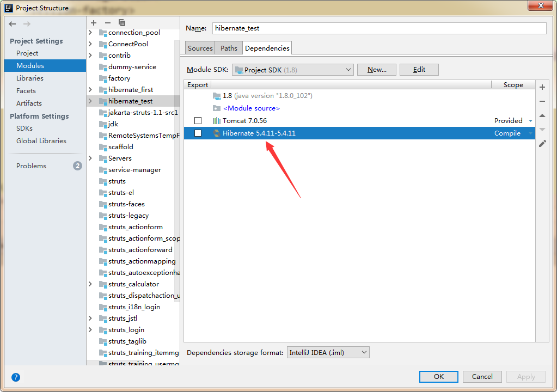Open Libraries settings
557x392 pixels.
pyautogui.click(x=30, y=78)
